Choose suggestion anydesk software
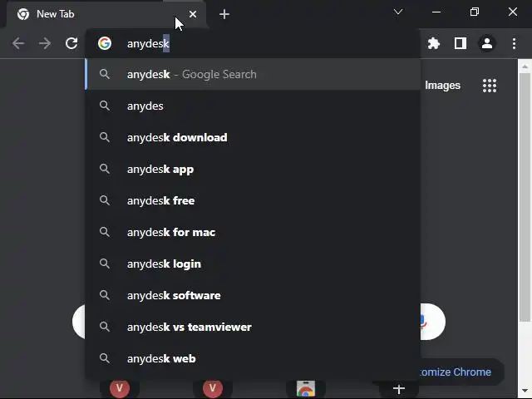 [x=253, y=295]
